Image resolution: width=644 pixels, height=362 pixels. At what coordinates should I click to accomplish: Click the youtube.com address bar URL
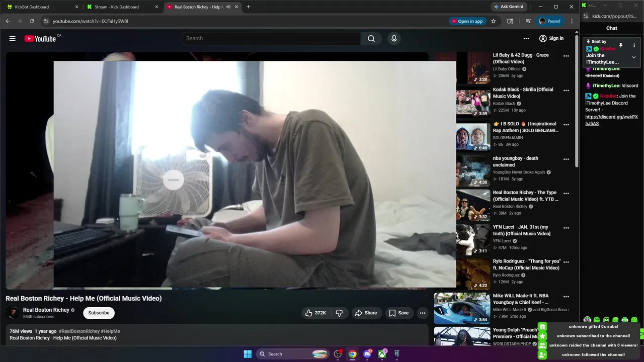91,21
